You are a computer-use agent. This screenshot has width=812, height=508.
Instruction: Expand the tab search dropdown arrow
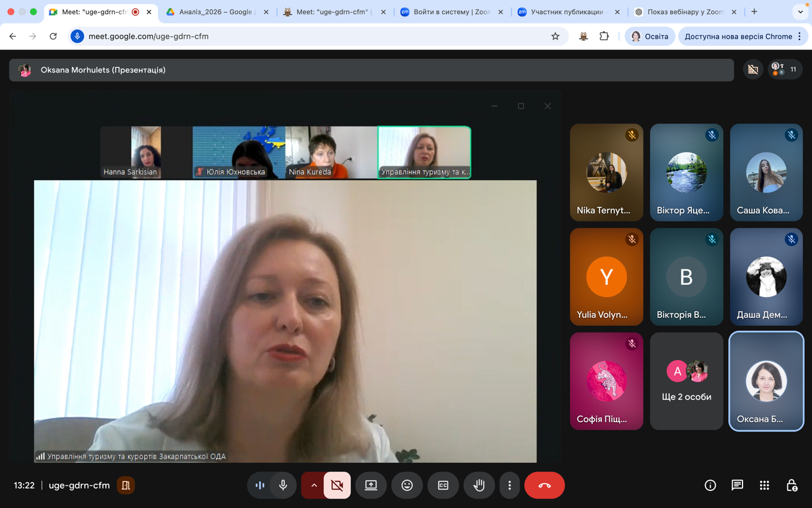tap(800, 12)
